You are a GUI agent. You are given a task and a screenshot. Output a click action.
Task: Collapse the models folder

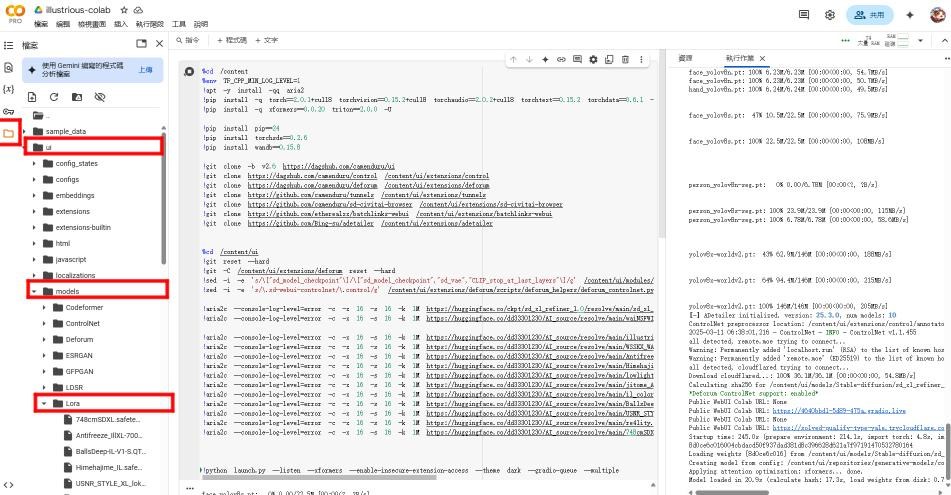click(x=34, y=292)
